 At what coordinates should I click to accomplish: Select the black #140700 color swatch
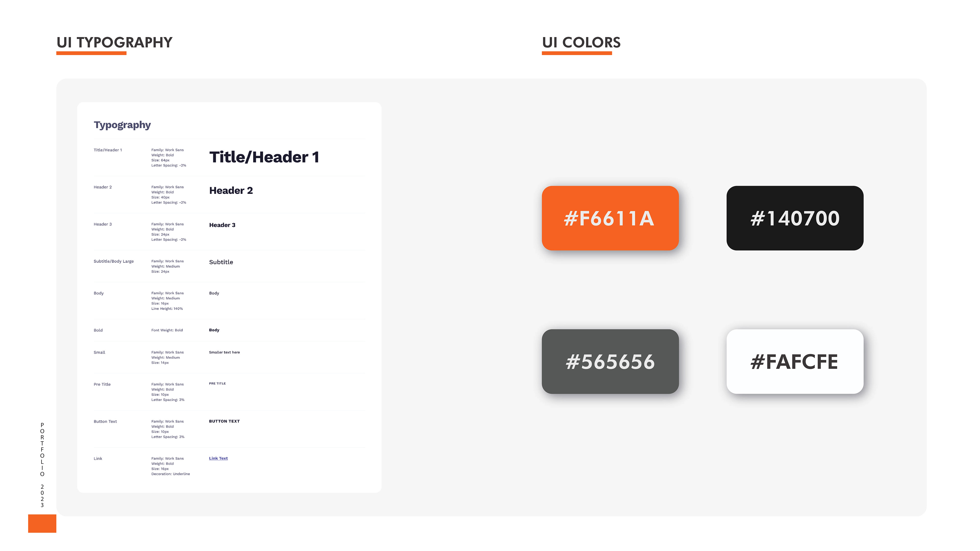point(795,218)
